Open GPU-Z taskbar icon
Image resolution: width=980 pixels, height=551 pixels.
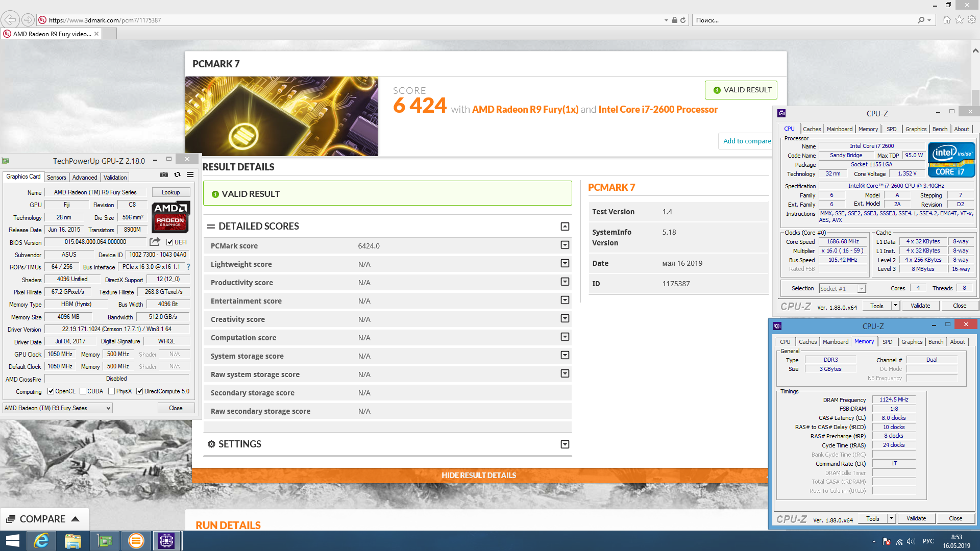pyautogui.click(x=104, y=541)
